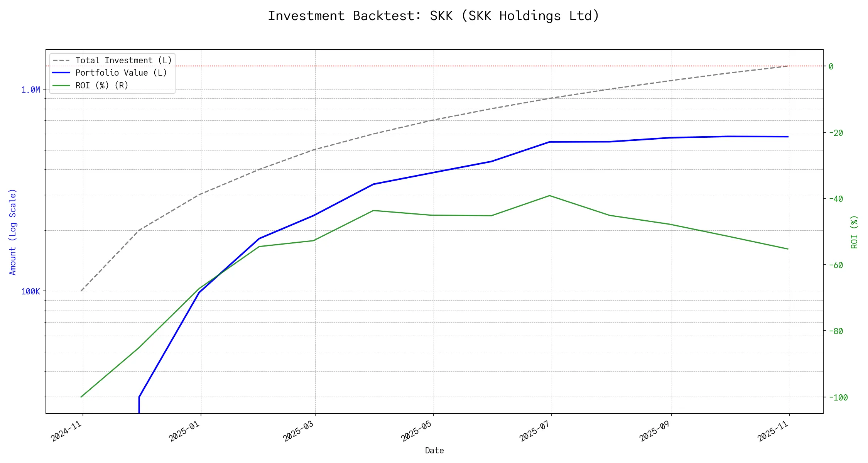Click the gray dashed legend line sample
Image resolution: width=868 pixels, height=463 pixels.
pyautogui.click(x=61, y=61)
